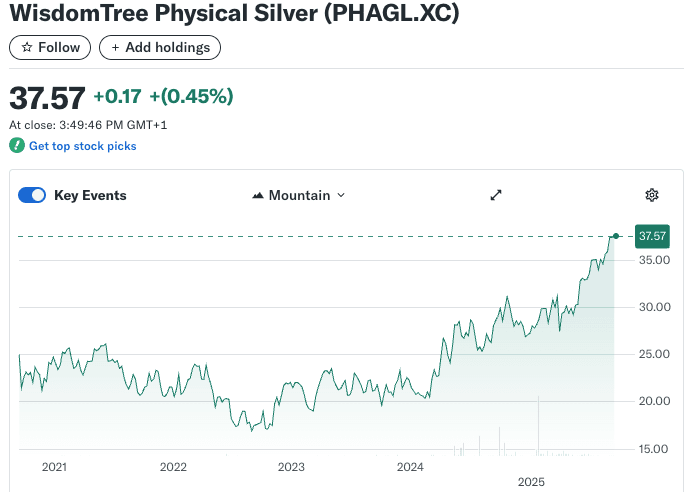The width and height of the screenshot is (686, 492).
Task: Click the Mountain chart type icon
Action: pos(258,195)
